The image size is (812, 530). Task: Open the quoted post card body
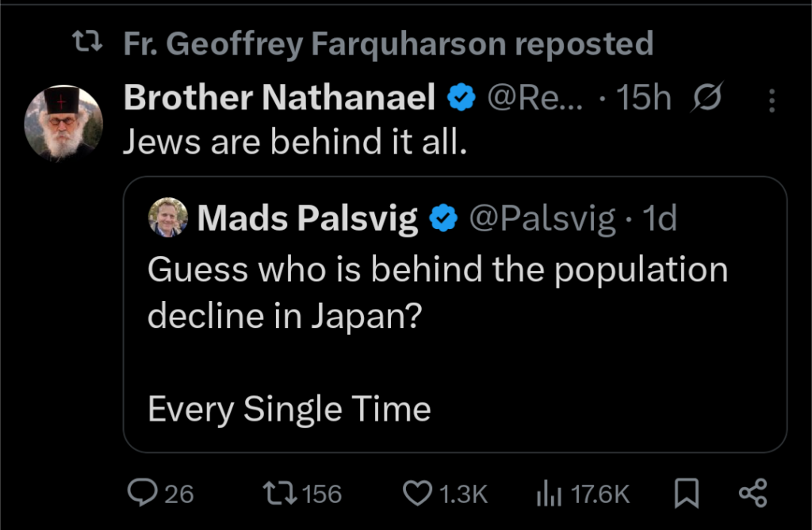[x=454, y=341]
